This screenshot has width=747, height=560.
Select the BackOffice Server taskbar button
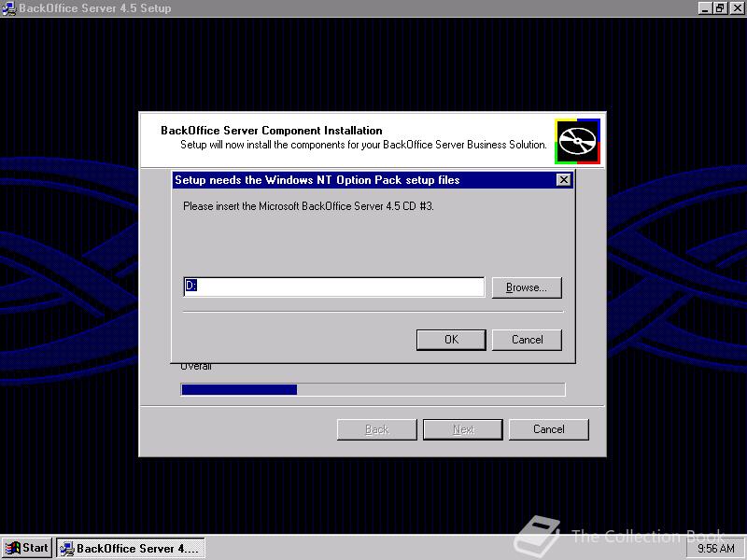pyautogui.click(x=131, y=548)
